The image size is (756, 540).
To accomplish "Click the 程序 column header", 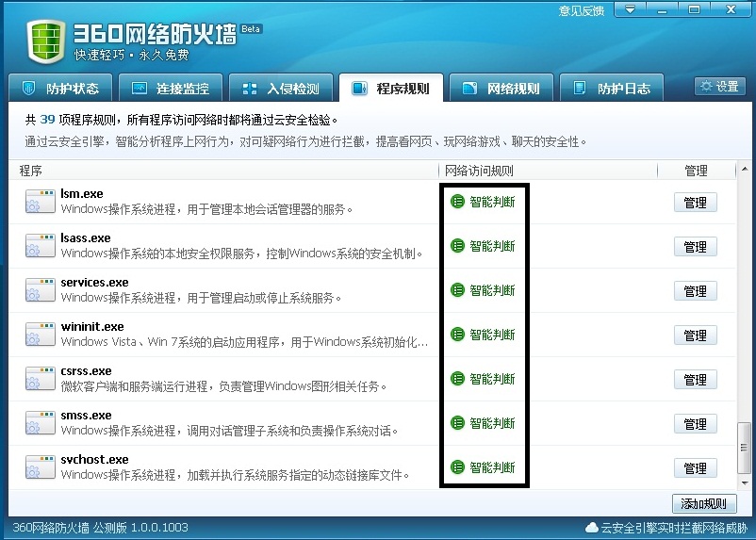I will pos(223,171).
